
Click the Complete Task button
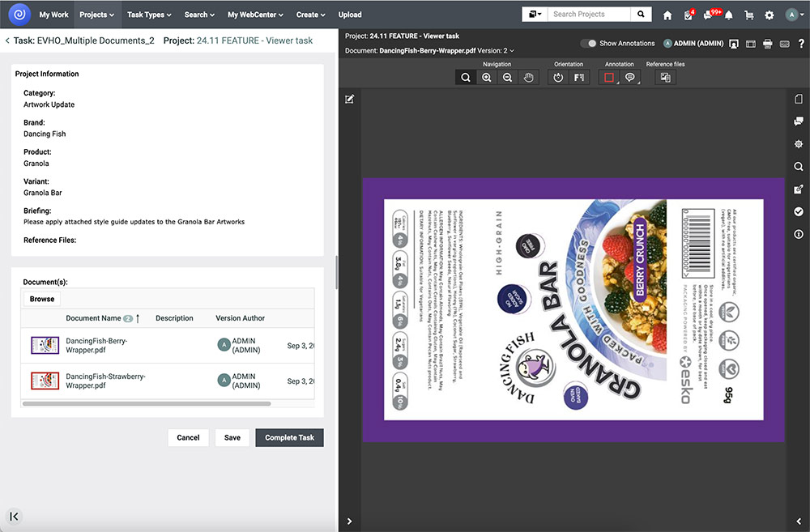click(289, 437)
